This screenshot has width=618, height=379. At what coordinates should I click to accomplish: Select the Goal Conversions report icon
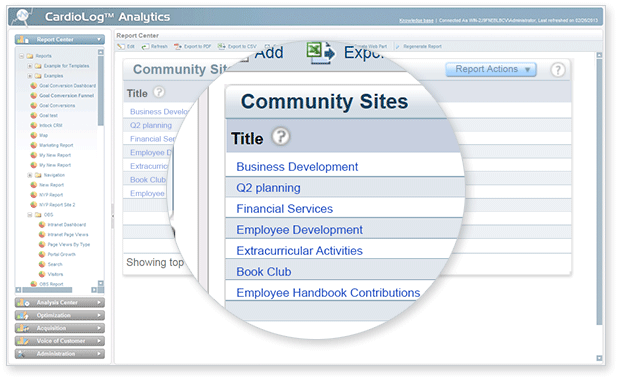(34, 105)
